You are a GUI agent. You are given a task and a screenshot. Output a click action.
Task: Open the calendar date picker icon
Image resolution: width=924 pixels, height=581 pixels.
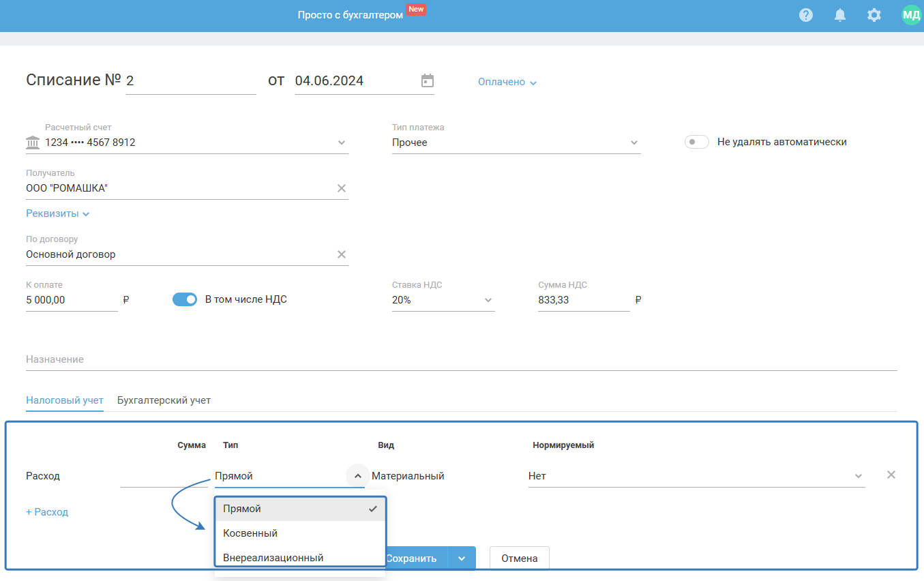(x=428, y=80)
